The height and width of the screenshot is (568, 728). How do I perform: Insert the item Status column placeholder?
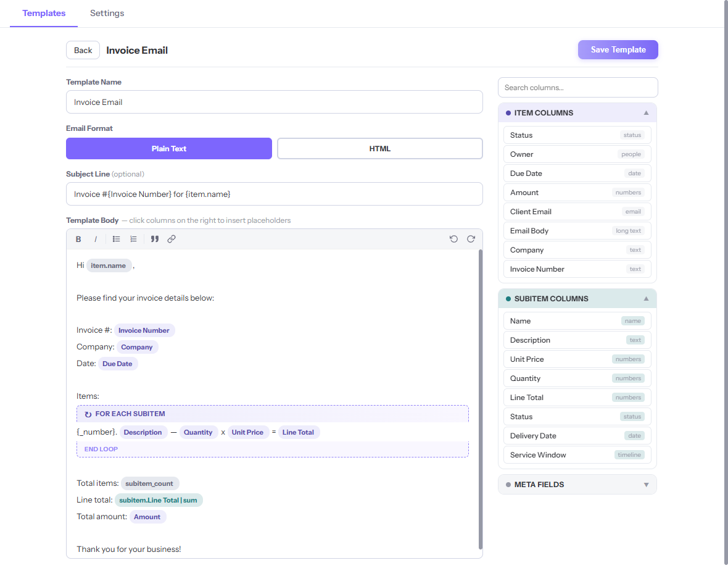(x=577, y=135)
